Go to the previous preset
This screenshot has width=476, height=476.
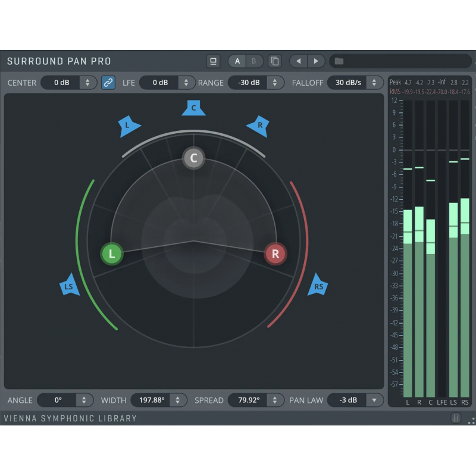[299, 61]
